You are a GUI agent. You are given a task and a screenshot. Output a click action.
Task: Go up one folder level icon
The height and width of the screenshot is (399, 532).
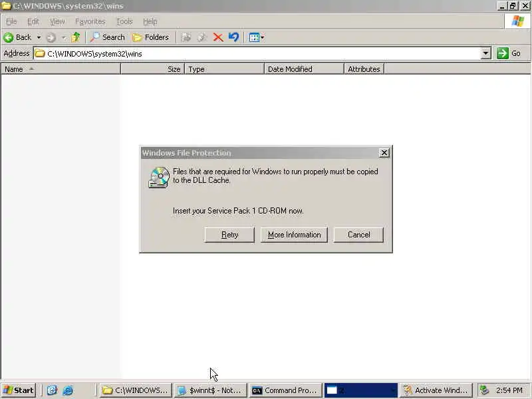76,37
